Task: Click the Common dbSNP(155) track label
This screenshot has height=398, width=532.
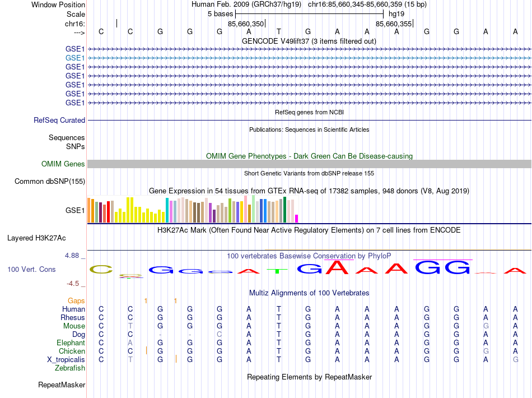Action: point(50,181)
